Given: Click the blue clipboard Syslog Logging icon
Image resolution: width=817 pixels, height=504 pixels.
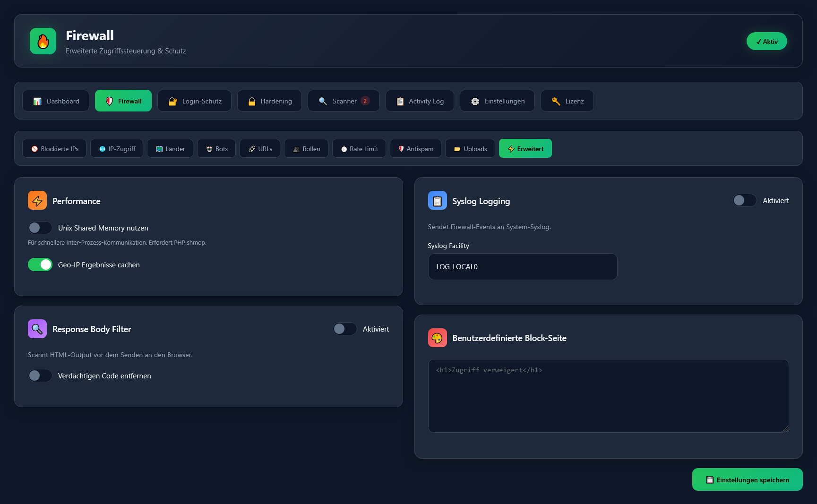Looking at the screenshot, I should (437, 200).
